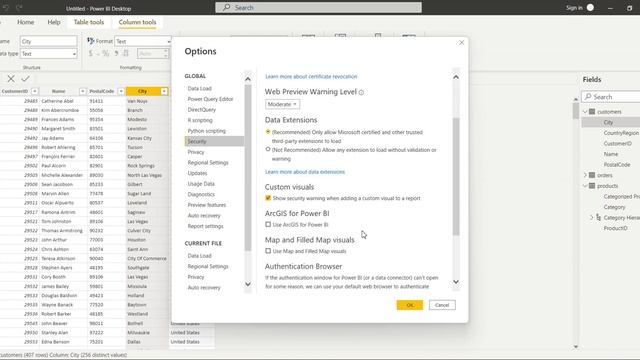This screenshot has width=640, height=360.
Task: Click the down arrow of Options content scrollbar
Action: (456, 282)
